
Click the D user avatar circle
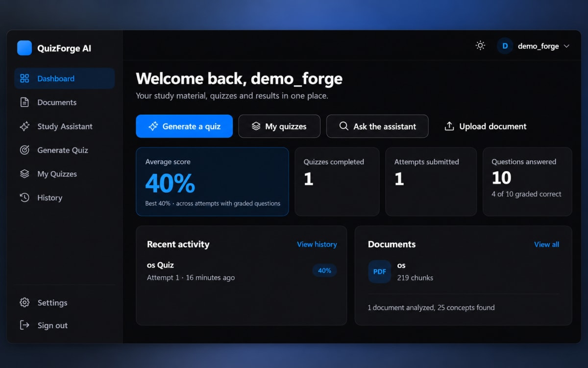pyautogui.click(x=505, y=46)
